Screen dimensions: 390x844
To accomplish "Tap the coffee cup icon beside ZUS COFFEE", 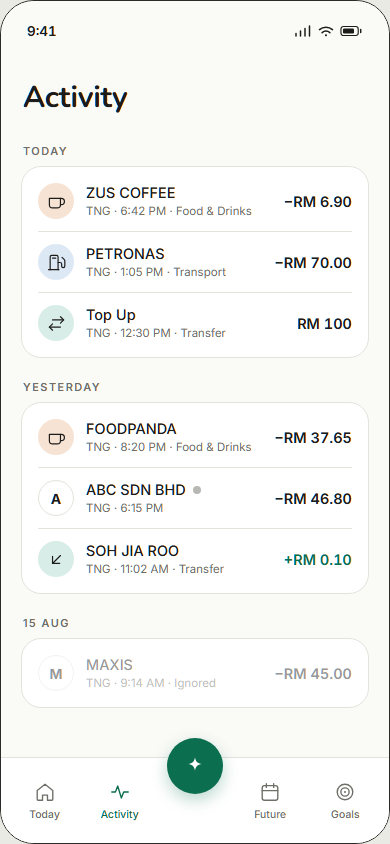I will (56, 202).
